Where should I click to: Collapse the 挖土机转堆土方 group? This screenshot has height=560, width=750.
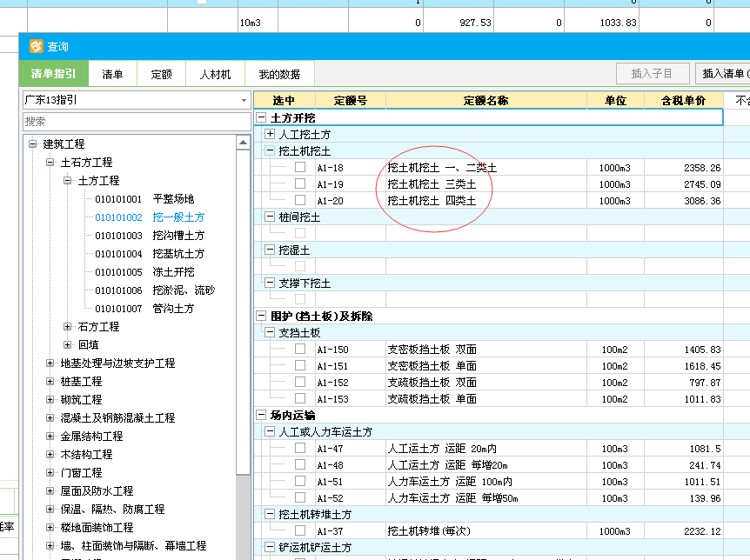tap(270, 514)
